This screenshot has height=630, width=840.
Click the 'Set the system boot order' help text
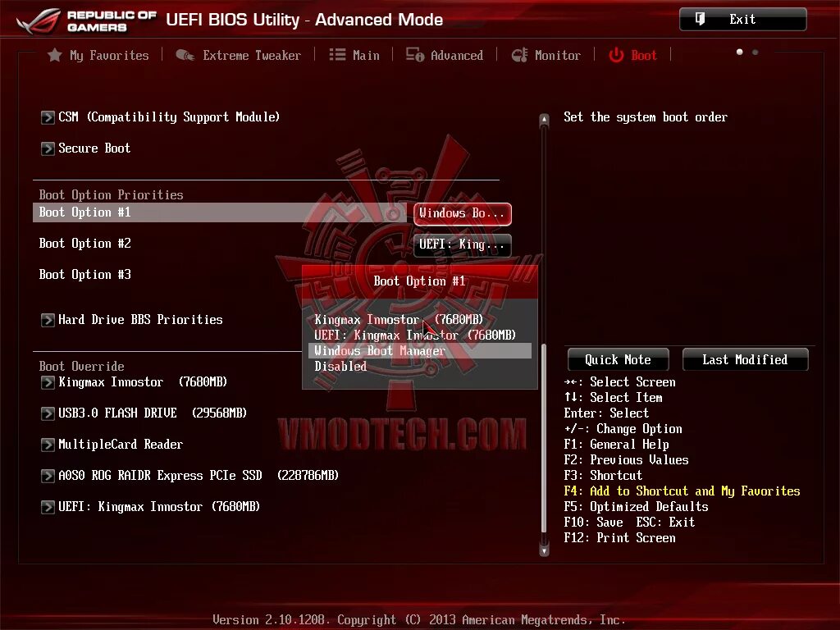(646, 117)
